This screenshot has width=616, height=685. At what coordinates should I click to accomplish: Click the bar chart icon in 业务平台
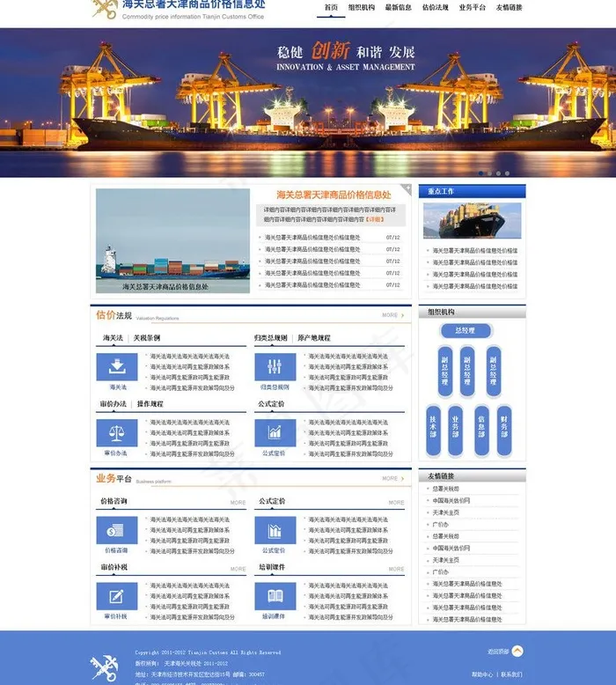pyautogui.click(x=275, y=530)
